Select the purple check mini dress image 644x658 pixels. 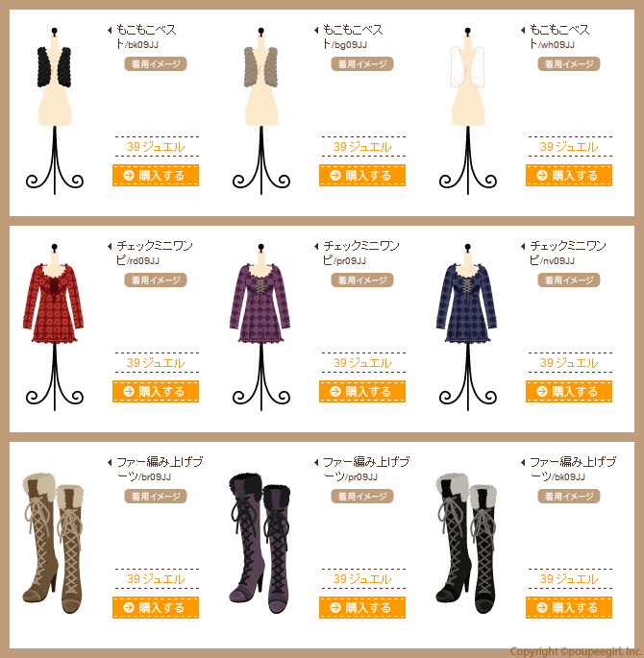(260, 328)
